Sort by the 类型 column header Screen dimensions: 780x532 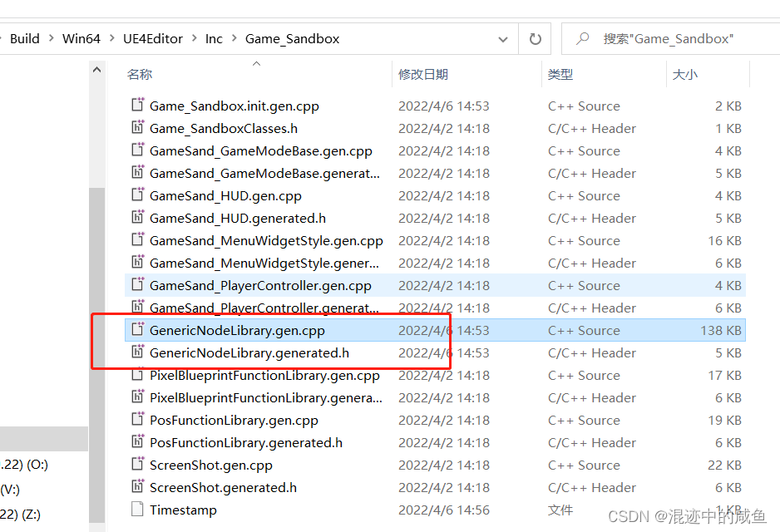(560, 74)
